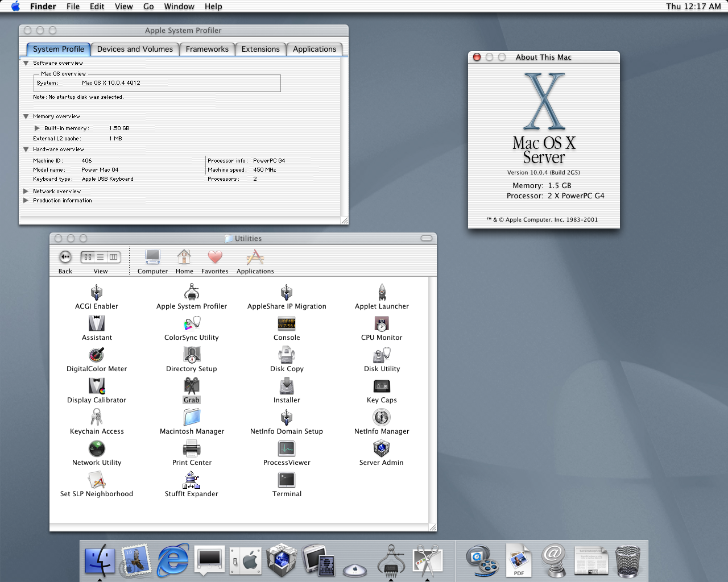Switch Utilities window to column view
This screenshot has height=582, width=728.
[114, 257]
